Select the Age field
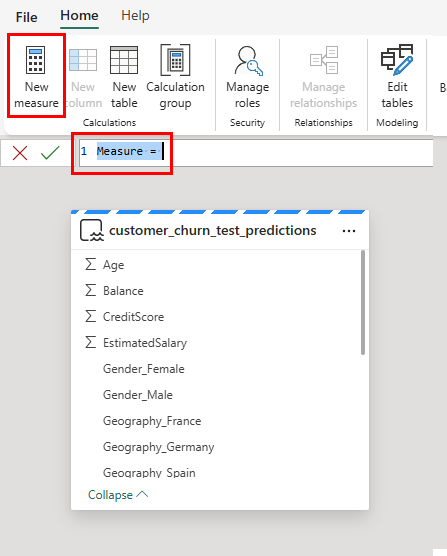 (x=113, y=265)
